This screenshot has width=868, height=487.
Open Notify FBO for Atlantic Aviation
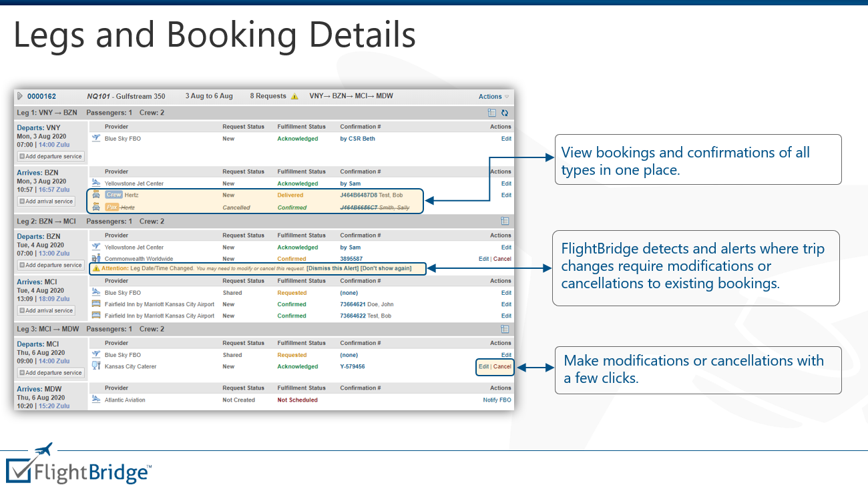(497, 400)
